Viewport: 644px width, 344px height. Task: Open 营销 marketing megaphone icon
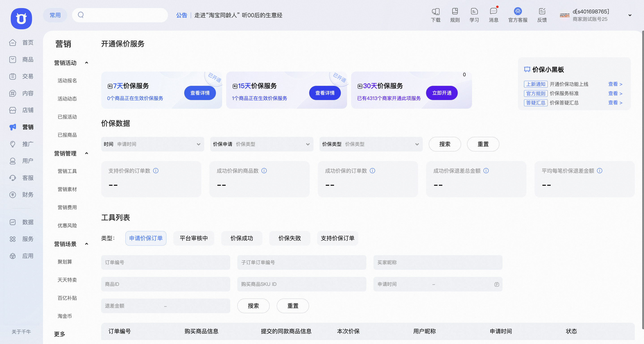[x=13, y=127]
